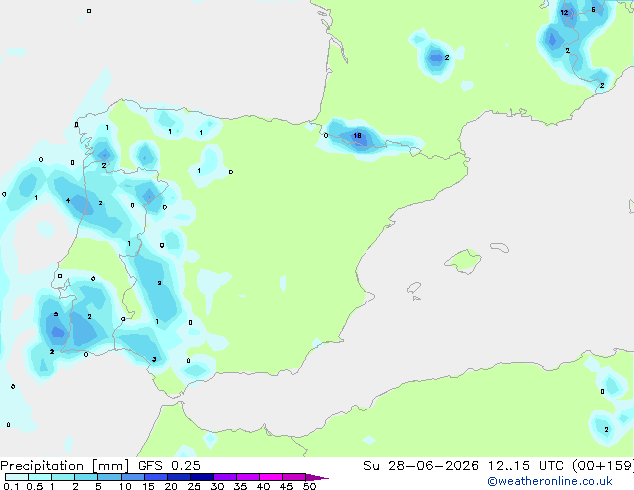The width and height of the screenshot is (634, 490).
Task: Click the "0.1" legend scale label
Action: tap(11, 486)
